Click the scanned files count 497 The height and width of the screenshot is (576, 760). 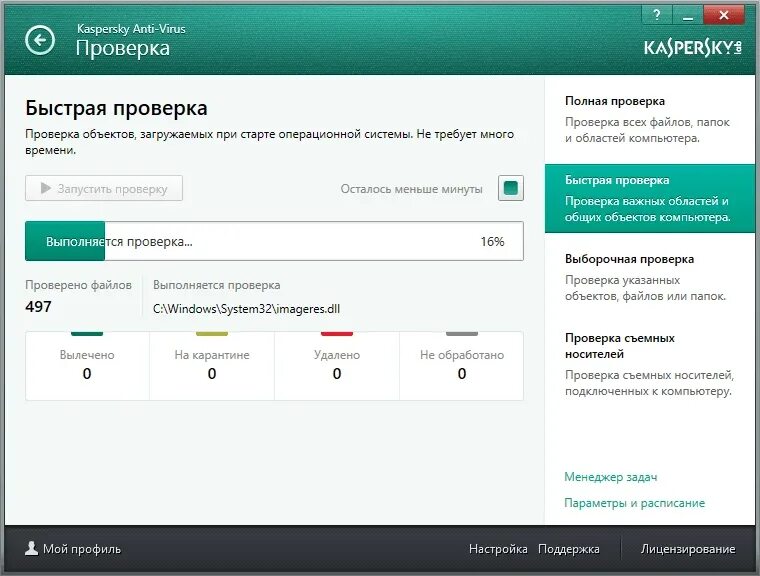[38, 306]
